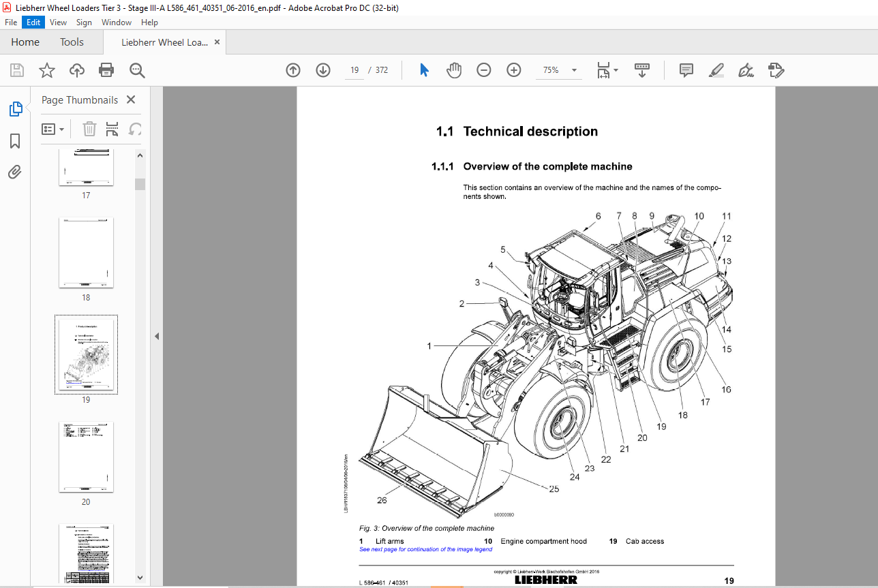Viewport: 878px width, 588px height.
Task: Upload the file to cloud
Action: 77,70
